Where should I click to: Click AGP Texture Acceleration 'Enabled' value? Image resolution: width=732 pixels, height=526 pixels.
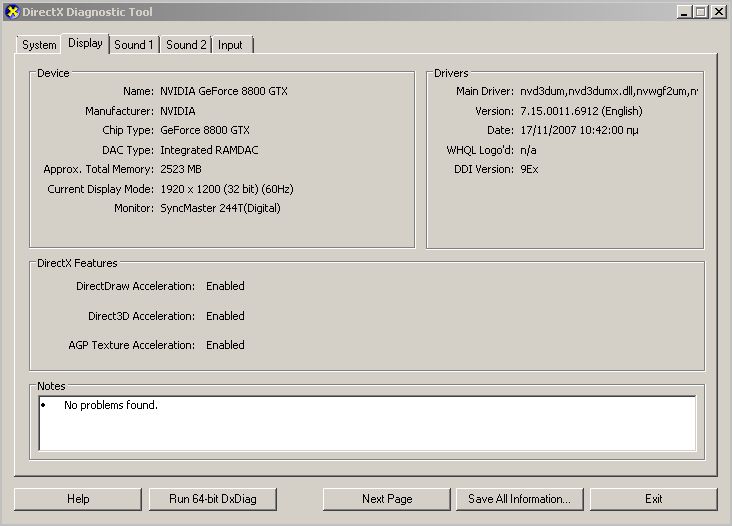225,345
